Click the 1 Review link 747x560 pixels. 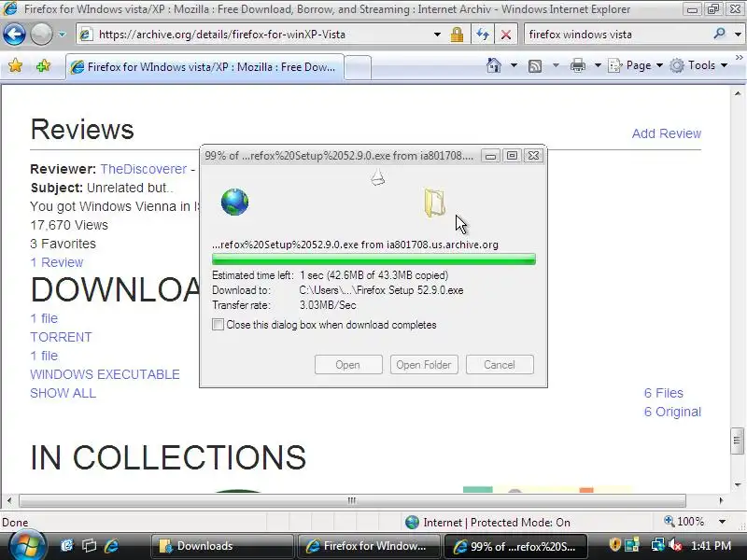click(x=57, y=262)
